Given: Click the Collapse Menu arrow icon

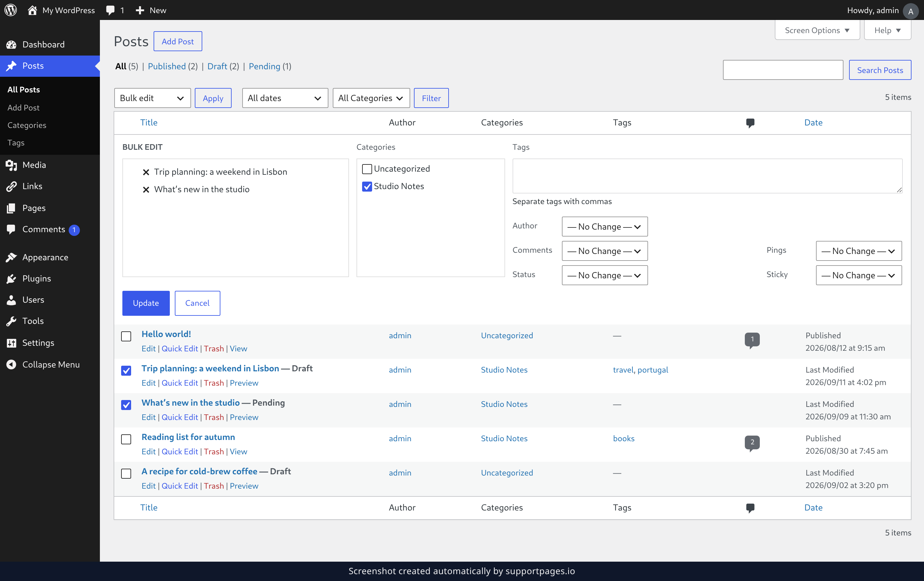Looking at the screenshot, I should [x=12, y=364].
